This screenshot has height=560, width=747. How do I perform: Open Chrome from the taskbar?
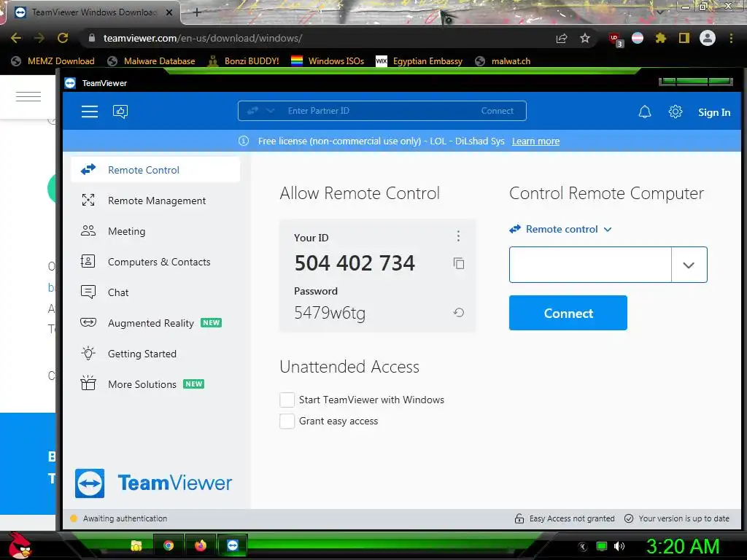point(169,545)
